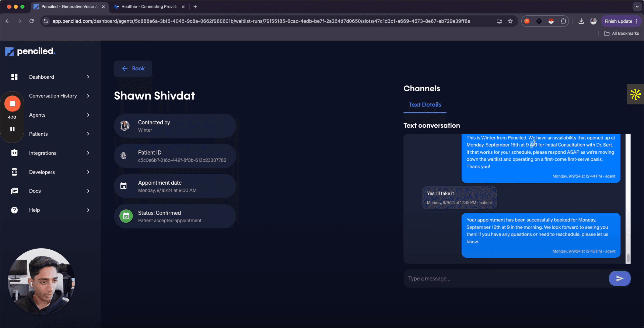644x328 pixels.
Task: Bookmark this page with the star
Action: [510, 21]
